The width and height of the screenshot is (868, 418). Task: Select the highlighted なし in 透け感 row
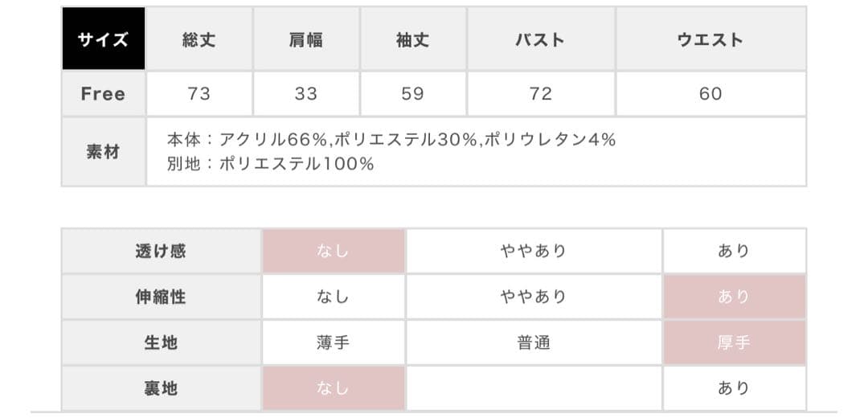(x=333, y=251)
